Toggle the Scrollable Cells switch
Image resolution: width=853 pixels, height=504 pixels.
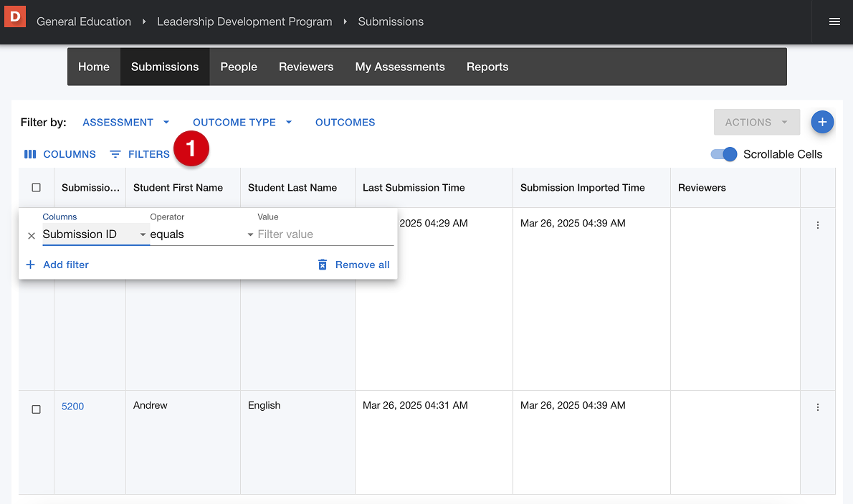coord(724,154)
